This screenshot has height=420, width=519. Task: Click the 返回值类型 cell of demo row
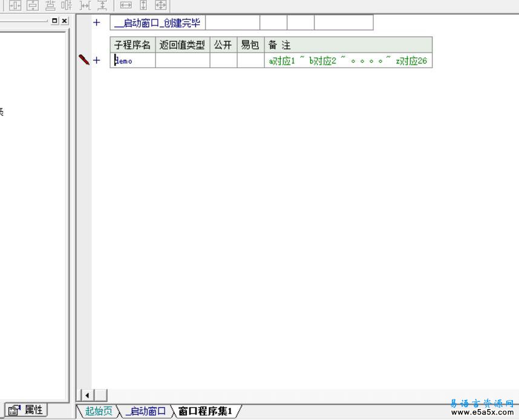pyautogui.click(x=183, y=60)
